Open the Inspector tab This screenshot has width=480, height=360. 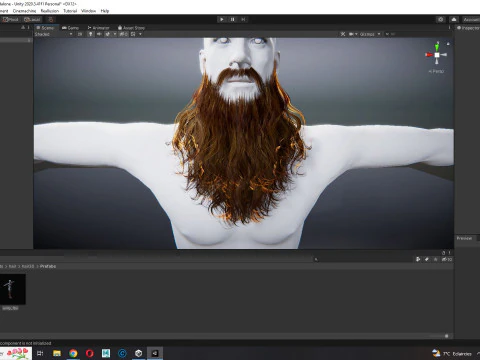(x=468, y=28)
